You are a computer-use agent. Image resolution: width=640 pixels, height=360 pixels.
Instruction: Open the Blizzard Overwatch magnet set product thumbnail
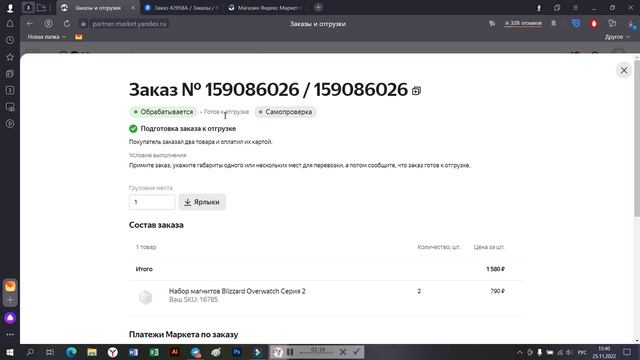[146, 297]
